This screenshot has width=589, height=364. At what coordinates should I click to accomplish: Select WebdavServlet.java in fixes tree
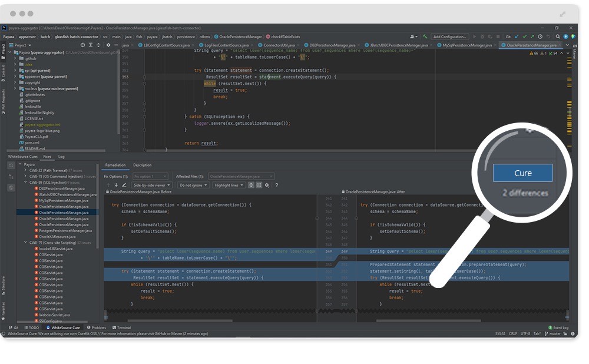52,315
